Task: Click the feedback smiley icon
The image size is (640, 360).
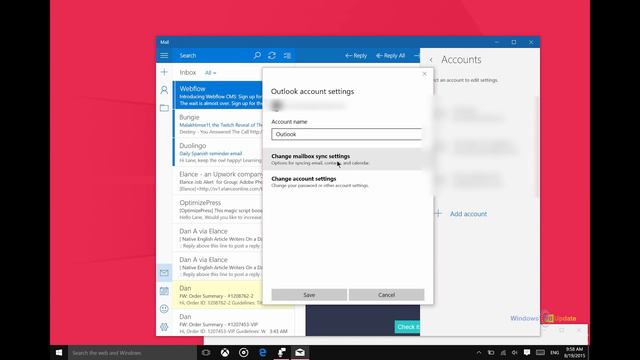Action: click(x=164, y=309)
